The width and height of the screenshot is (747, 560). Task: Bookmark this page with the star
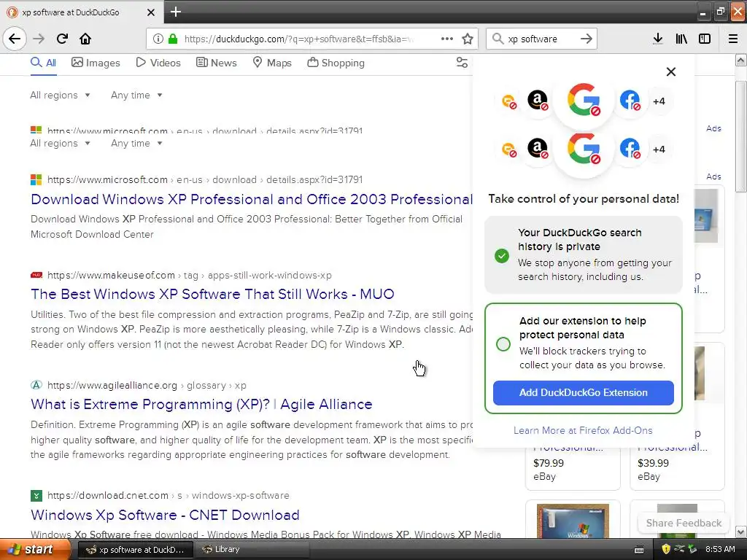[x=468, y=39]
